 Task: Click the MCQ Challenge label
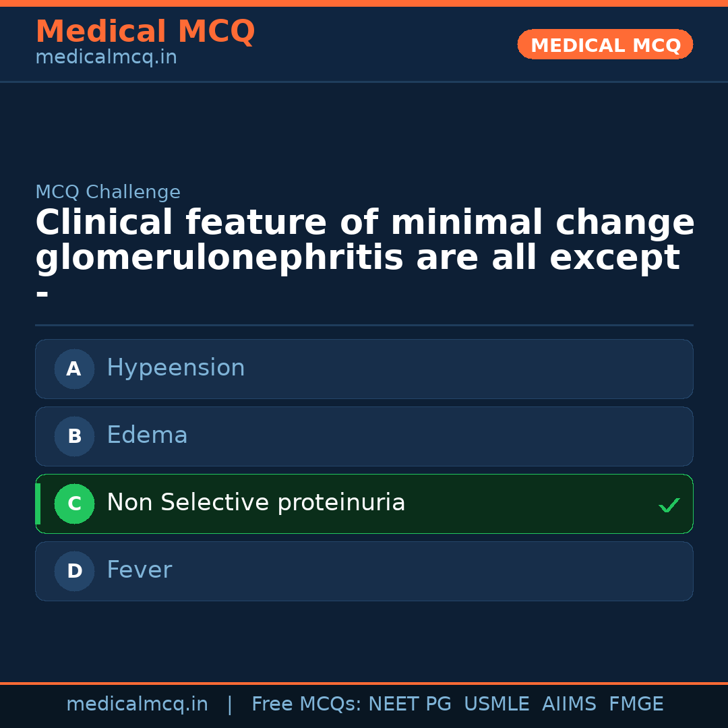pos(108,193)
